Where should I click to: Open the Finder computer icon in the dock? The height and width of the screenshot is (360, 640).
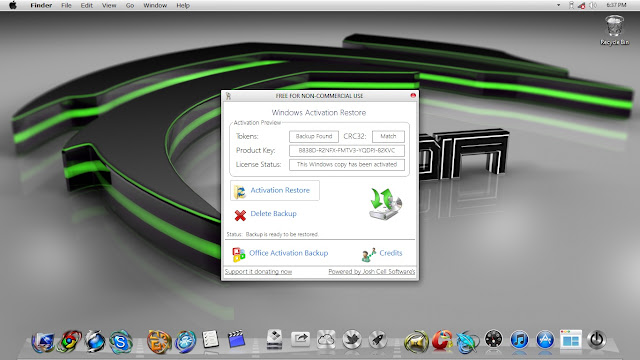pos(44,341)
